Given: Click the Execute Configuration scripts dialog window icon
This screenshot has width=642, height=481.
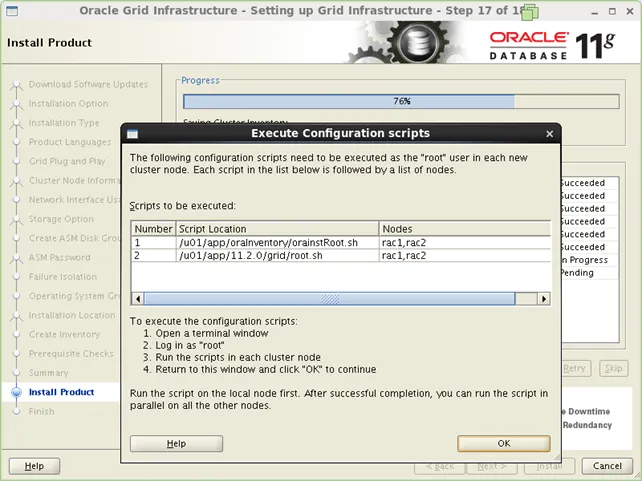Looking at the screenshot, I should coord(132,134).
